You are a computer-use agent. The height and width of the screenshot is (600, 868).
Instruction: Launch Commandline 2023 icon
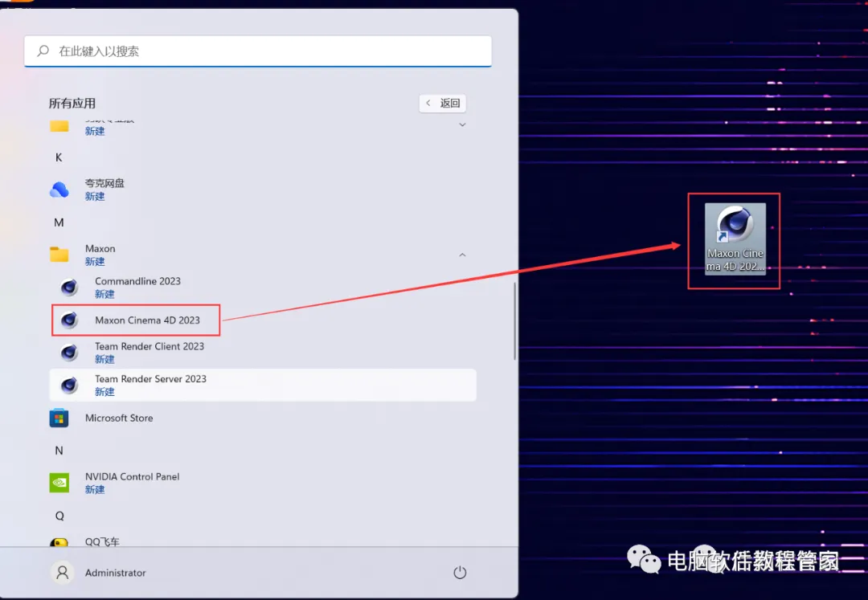(x=69, y=287)
